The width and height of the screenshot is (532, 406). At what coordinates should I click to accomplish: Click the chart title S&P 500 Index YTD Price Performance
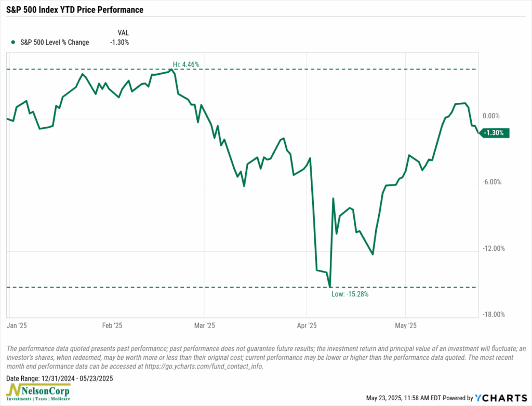tap(73, 10)
